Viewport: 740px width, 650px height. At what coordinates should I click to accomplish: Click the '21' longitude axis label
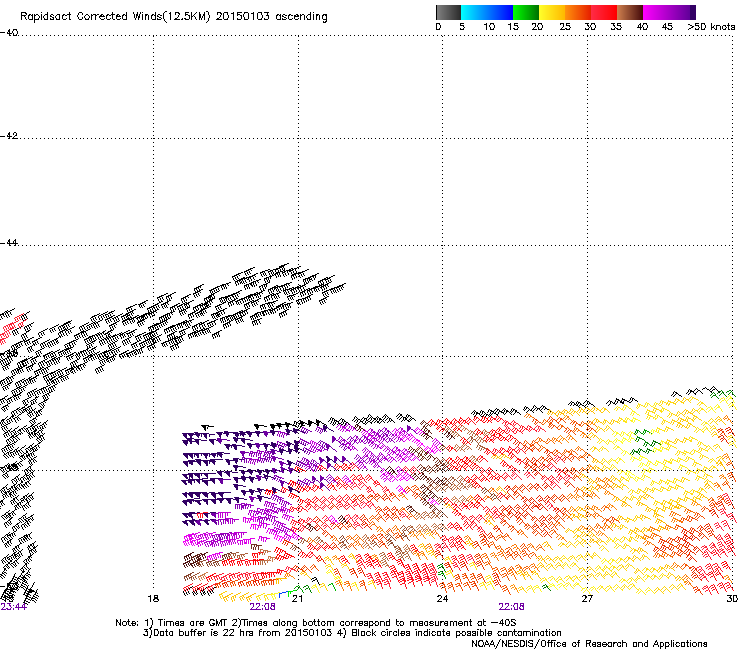pyautogui.click(x=297, y=599)
